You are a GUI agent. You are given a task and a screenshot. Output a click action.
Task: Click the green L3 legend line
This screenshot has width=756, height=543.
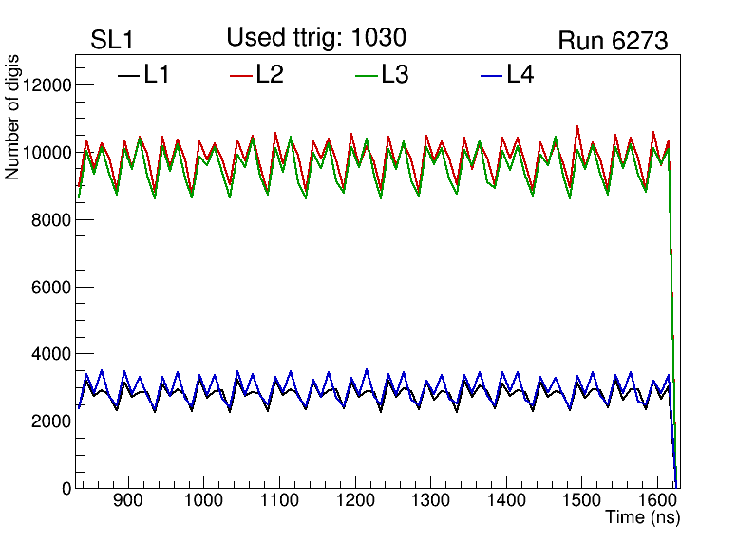click(x=367, y=75)
